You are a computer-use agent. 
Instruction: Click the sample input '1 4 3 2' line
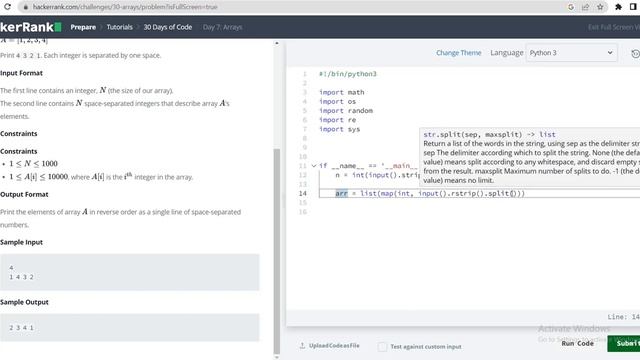pyautogui.click(x=22, y=277)
